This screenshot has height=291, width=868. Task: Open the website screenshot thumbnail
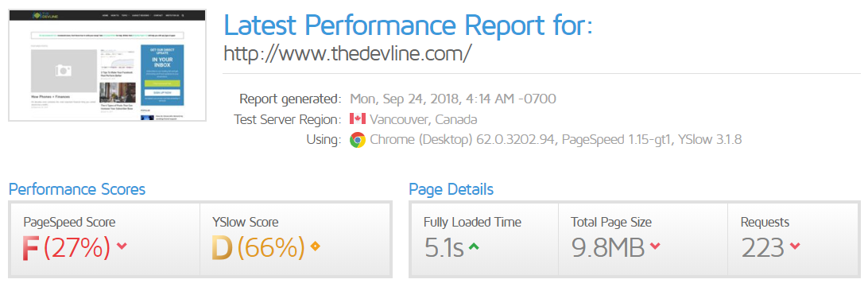107,65
